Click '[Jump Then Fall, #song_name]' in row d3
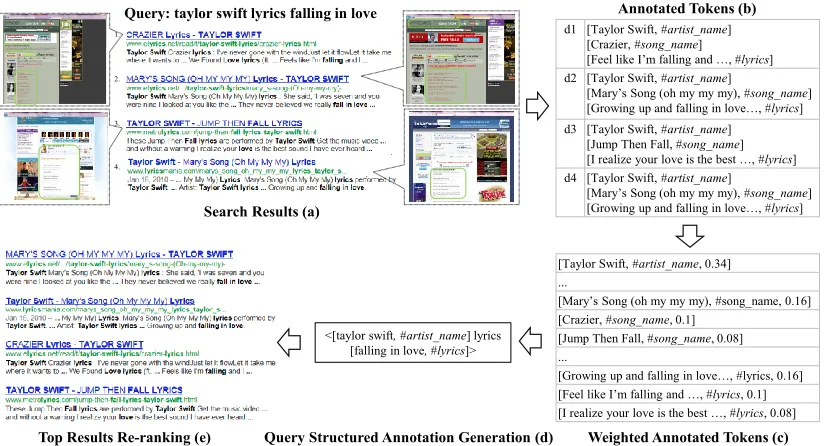This screenshot has height=446, width=826. pos(665,144)
